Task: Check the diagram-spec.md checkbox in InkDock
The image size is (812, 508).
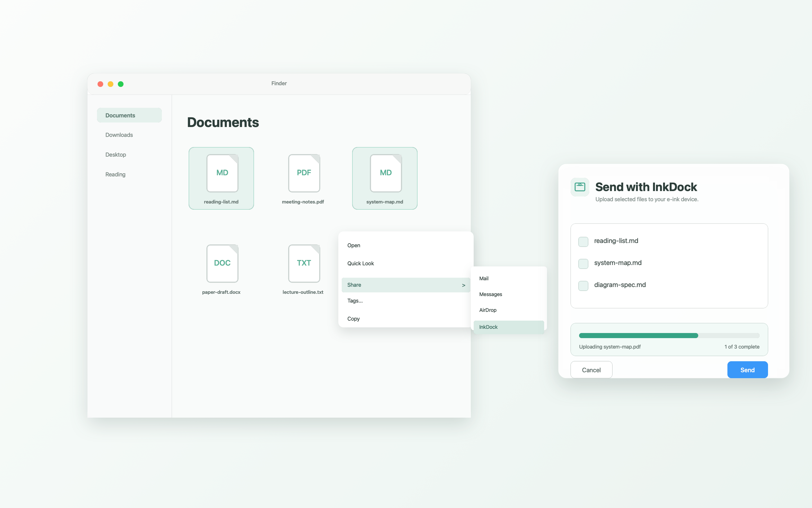Action: point(583,286)
